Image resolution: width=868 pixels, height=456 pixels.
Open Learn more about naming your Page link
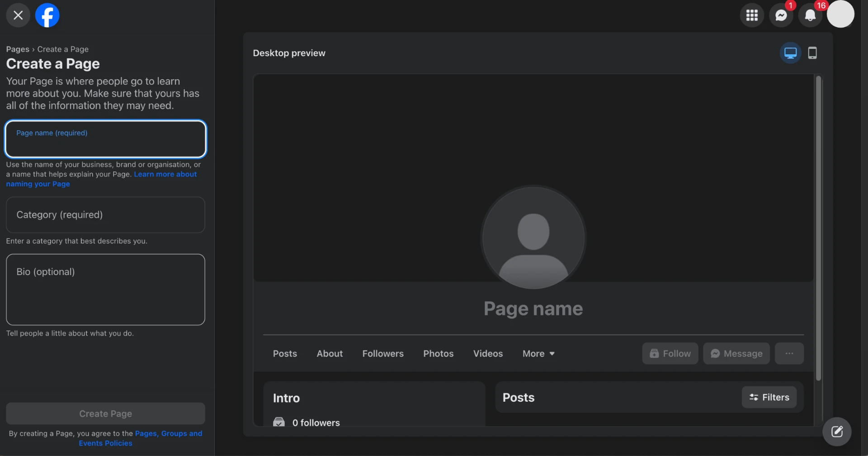coord(102,179)
